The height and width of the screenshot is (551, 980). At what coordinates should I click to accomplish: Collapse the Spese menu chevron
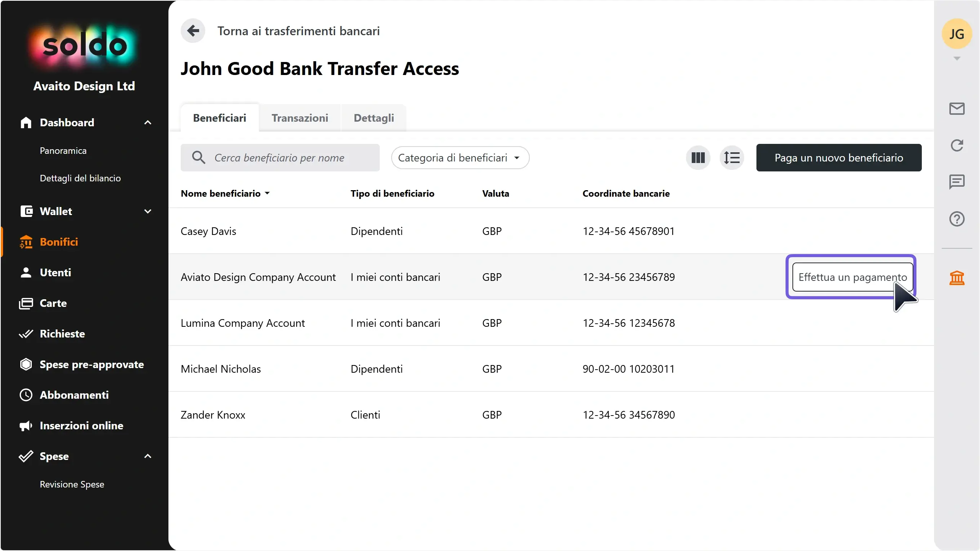coord(148,456)
